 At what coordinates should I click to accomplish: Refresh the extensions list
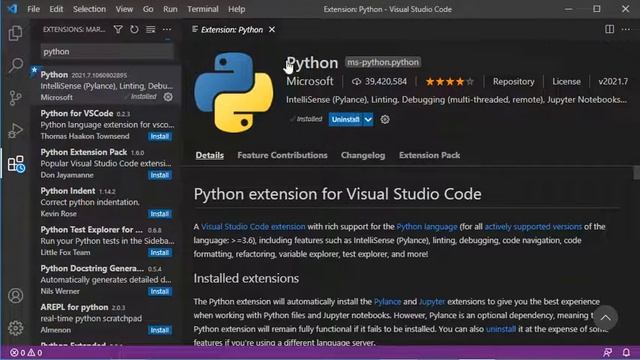pyautogui.click(x=134, y=29)
